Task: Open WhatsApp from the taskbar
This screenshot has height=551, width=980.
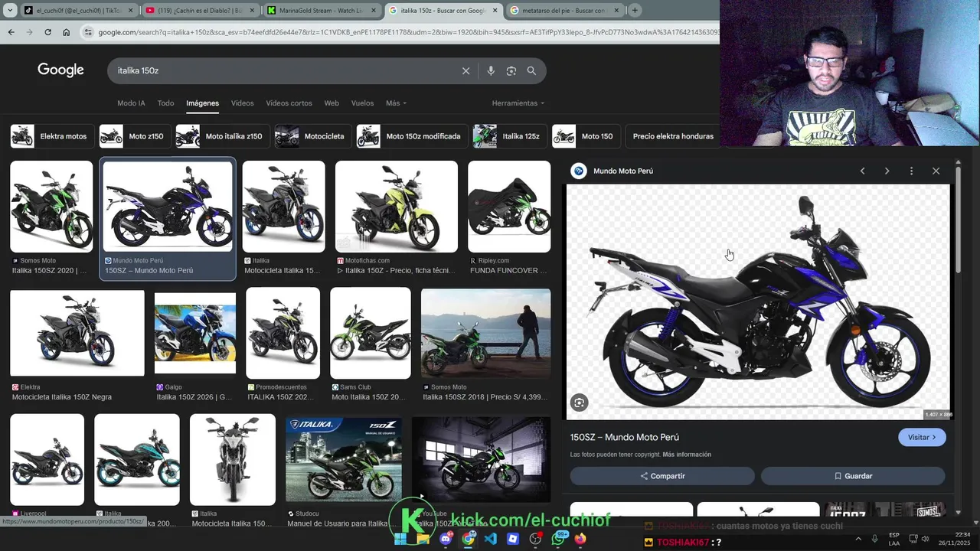Action: [x=558, y=539]
